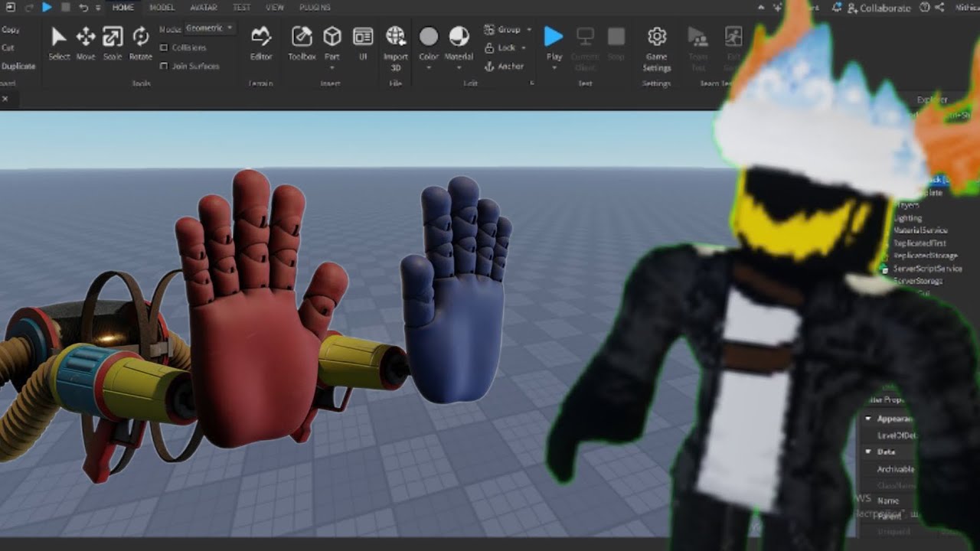Activate the Scale tool

tap(113, 37)
